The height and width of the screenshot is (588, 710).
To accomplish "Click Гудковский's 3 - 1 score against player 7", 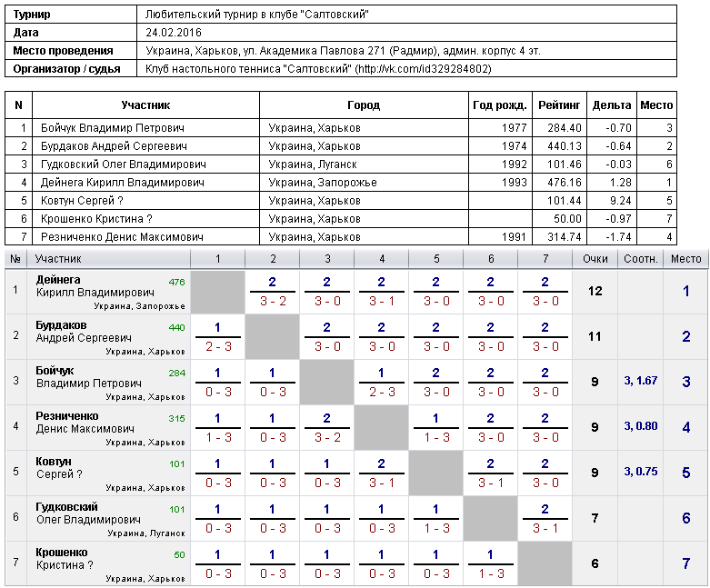I will [x=545, y=528].
